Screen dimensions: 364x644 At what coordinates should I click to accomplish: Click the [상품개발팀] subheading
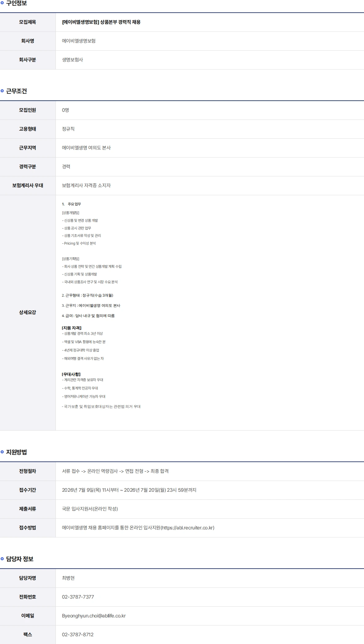(71, 213)
